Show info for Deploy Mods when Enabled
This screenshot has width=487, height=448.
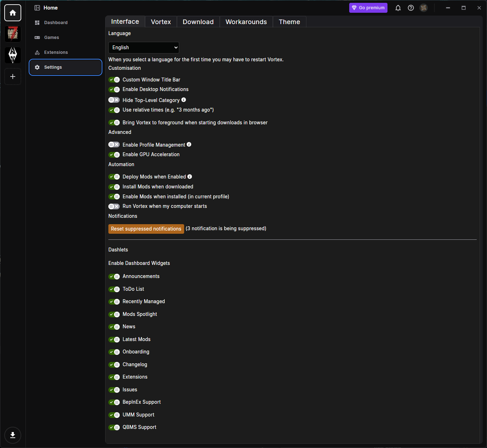click(x=190, y=176)
